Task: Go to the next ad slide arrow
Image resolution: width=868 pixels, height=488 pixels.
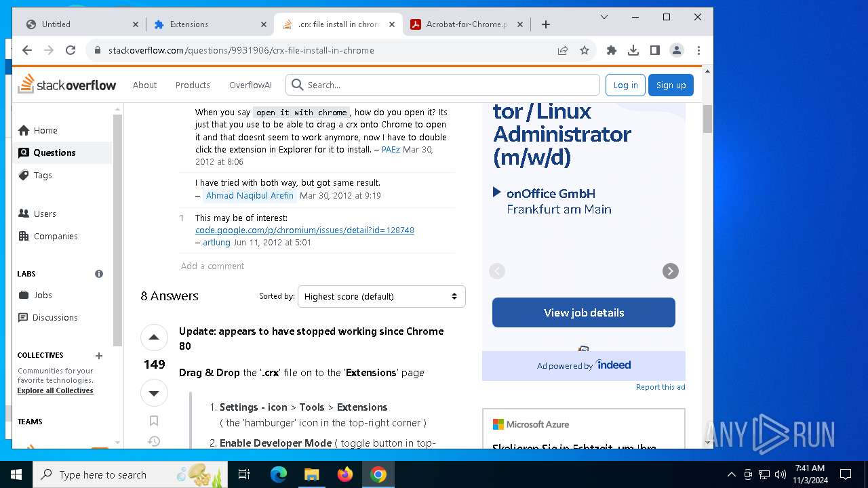Action: tap(670, 271)
